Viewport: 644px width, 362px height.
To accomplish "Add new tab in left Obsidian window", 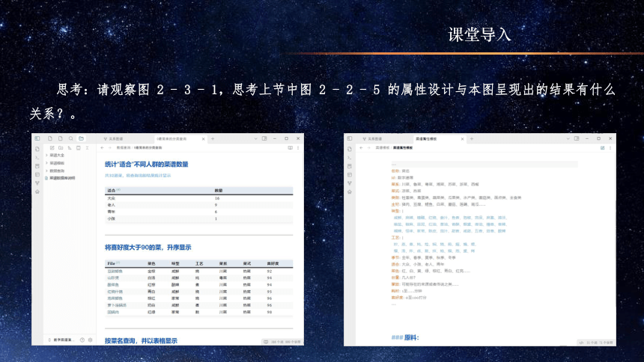I will [x=213, y=138].
